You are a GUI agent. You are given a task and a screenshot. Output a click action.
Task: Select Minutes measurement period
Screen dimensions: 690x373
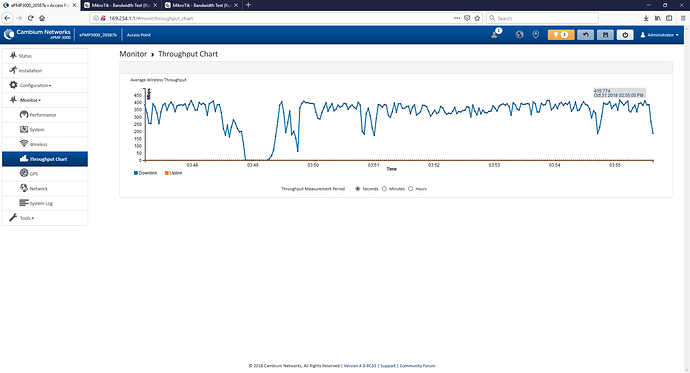(384, 189)
